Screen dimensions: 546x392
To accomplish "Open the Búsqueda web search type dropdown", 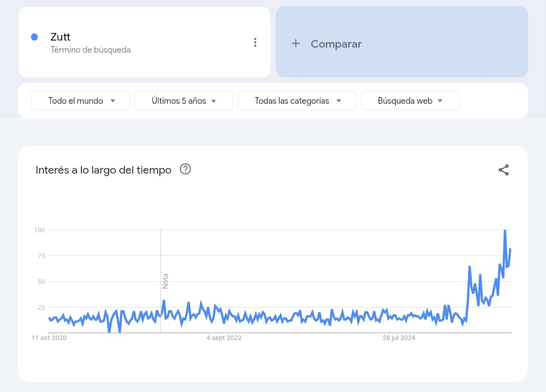I will 410,101.
